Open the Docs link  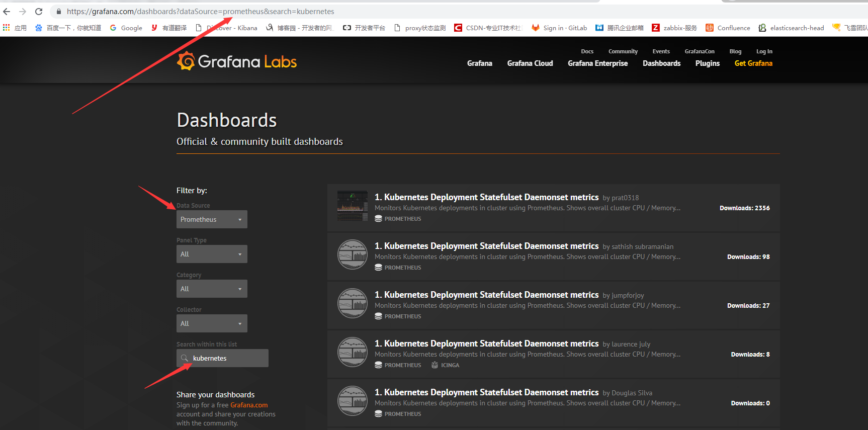[587, 51]
